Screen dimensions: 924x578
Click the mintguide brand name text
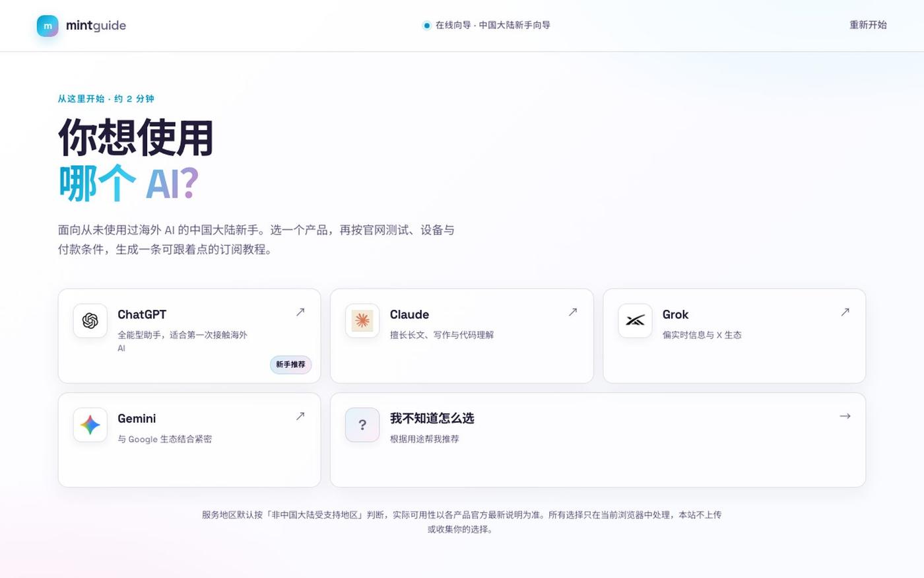click(x=96, y=26)
